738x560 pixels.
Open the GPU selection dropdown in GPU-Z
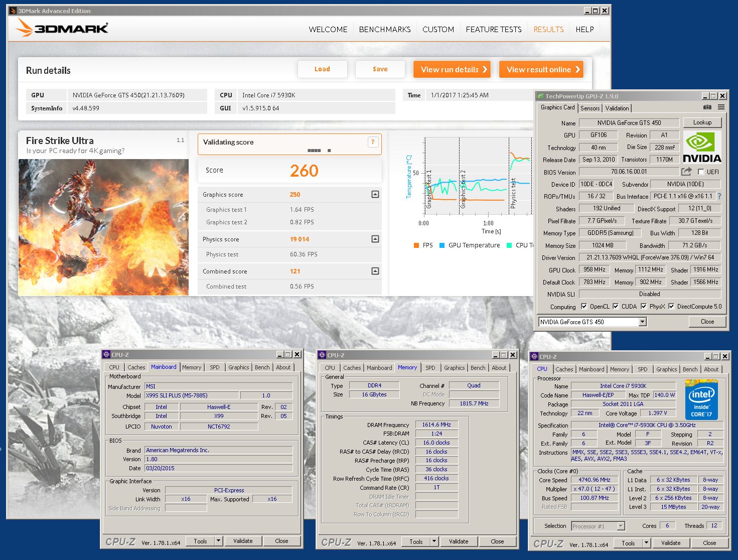pyautogui.click(x=642, y=322)
